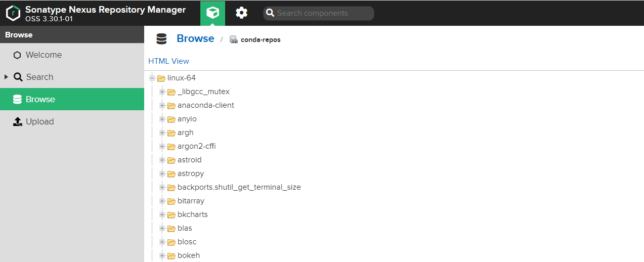This screenshot has width=644, height=262.
Task: Select Browse in the sidebar
Action: [72, 99]
